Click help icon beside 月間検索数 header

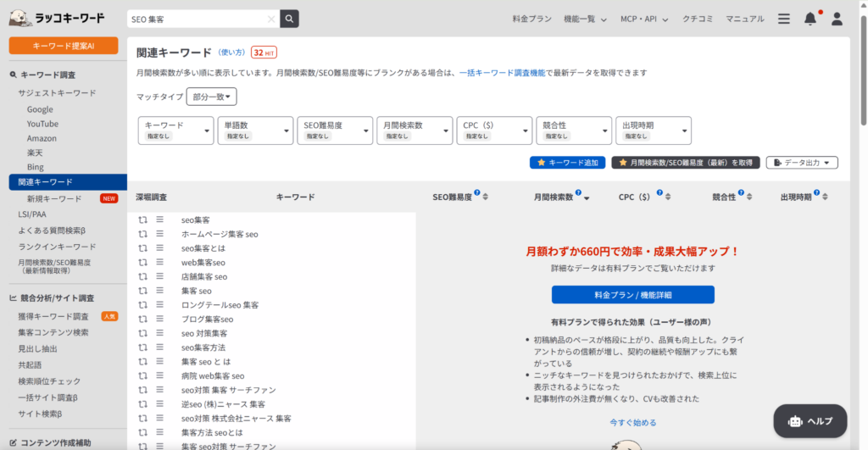pos(578,192)
